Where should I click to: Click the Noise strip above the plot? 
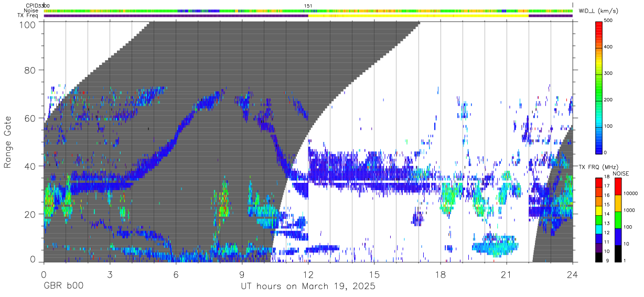click(308, 10)
